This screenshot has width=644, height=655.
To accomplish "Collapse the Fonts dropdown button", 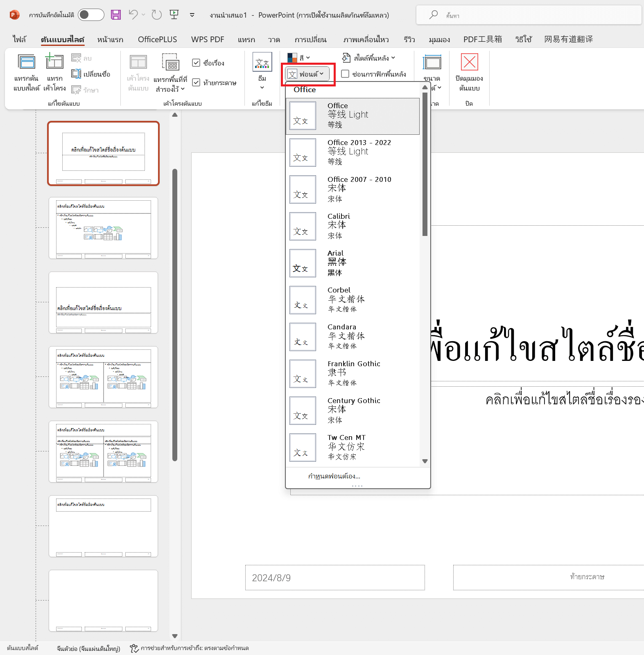I will pos(307,74).
